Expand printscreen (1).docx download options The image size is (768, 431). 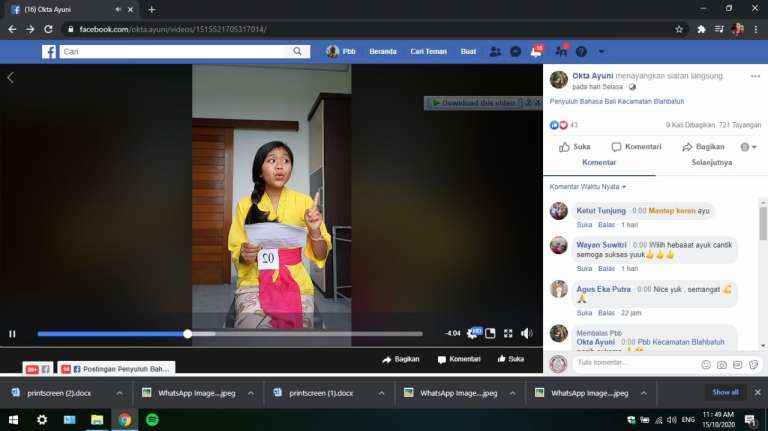point(381,393)
